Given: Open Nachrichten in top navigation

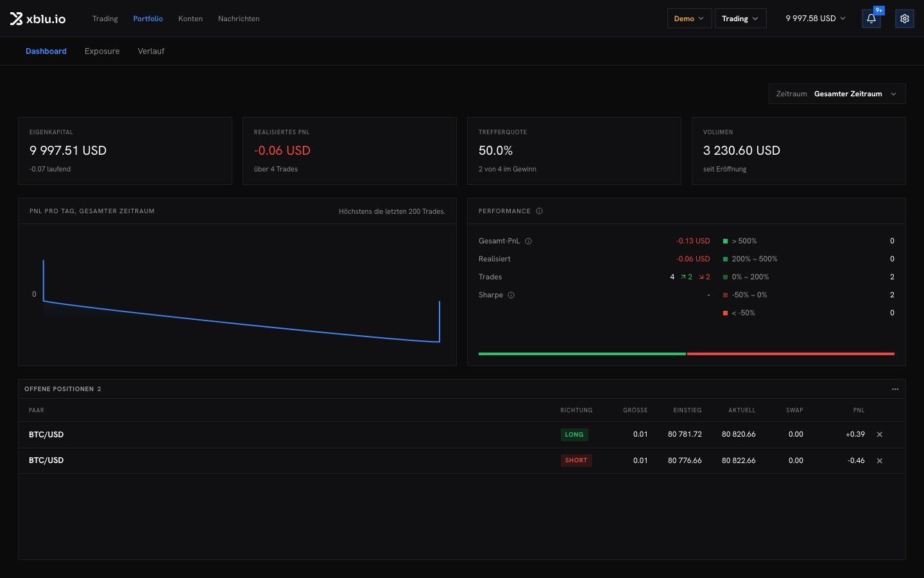Looking at the screenshot, I should (239, 19).
